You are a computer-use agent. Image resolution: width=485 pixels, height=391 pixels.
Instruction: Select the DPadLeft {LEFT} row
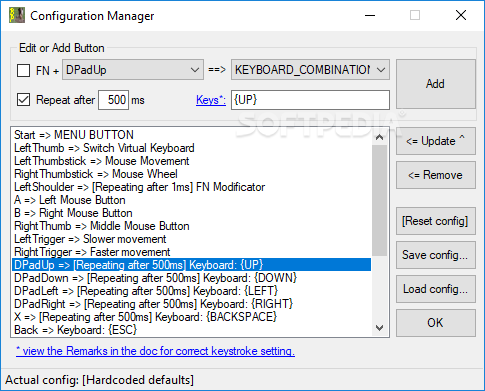(x=191, y=291)
